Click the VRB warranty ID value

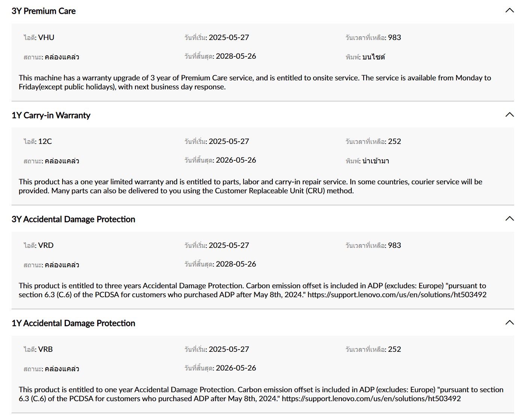coord(46,349)
